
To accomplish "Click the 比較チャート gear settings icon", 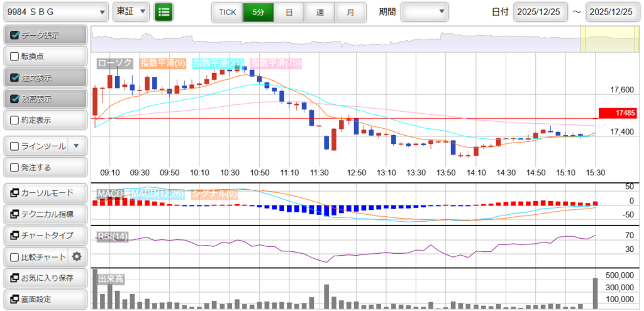I will tap(77, 256).
